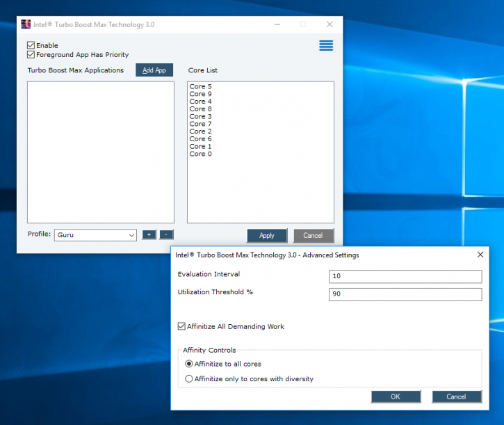Cancel the Advanced Settings dialog
The width and height of the screenshot is (504, 425).
(x=457, y=396)
